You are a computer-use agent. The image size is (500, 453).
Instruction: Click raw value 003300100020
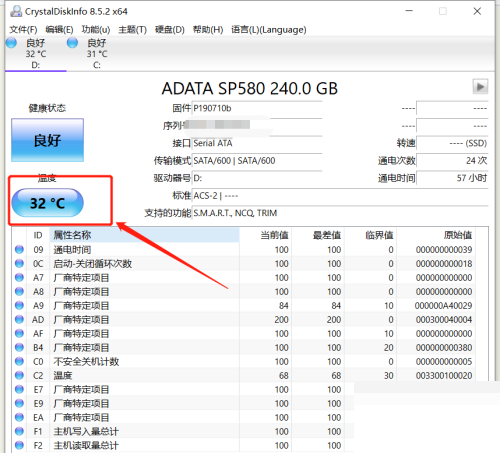(x=444, y=376)
